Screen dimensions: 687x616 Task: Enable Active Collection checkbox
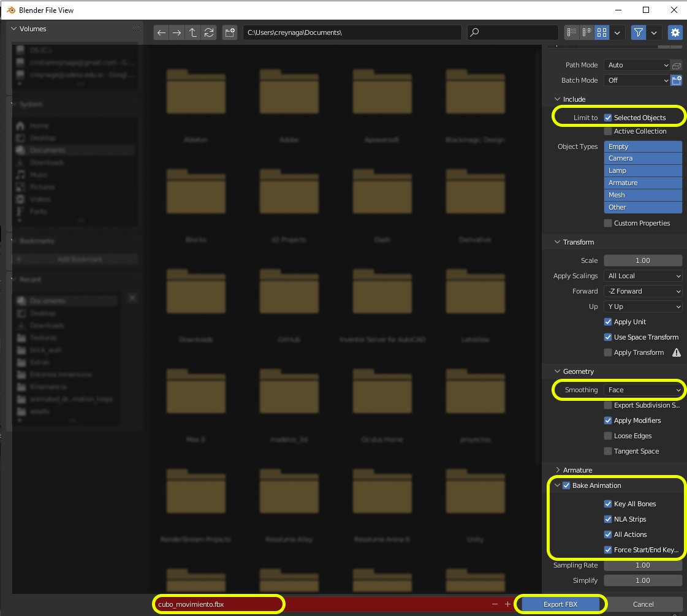coord(608,131)
